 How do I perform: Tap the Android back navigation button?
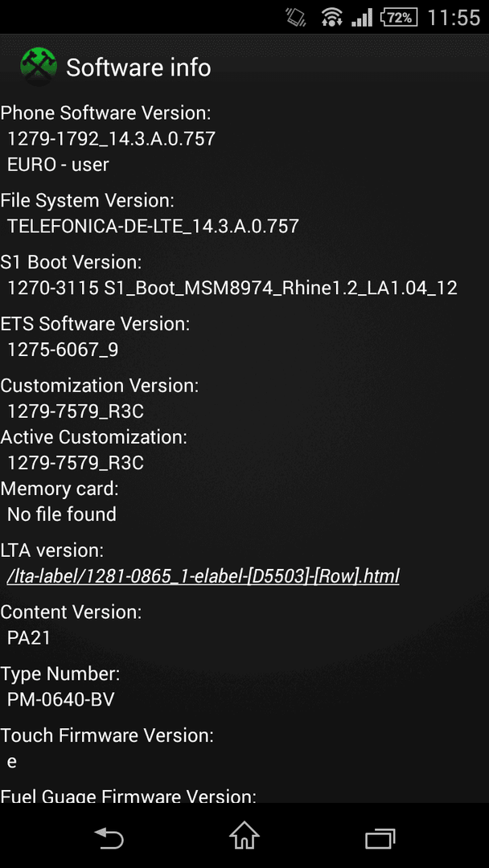pos(109,837)
